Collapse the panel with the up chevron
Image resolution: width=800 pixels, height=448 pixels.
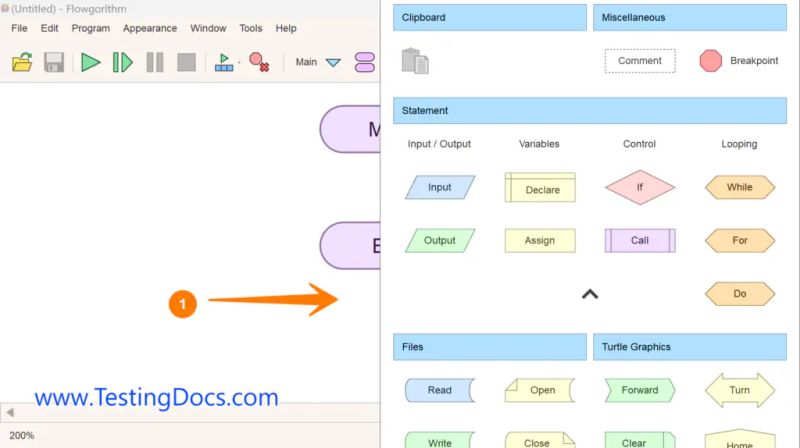[x=590, y=294]
